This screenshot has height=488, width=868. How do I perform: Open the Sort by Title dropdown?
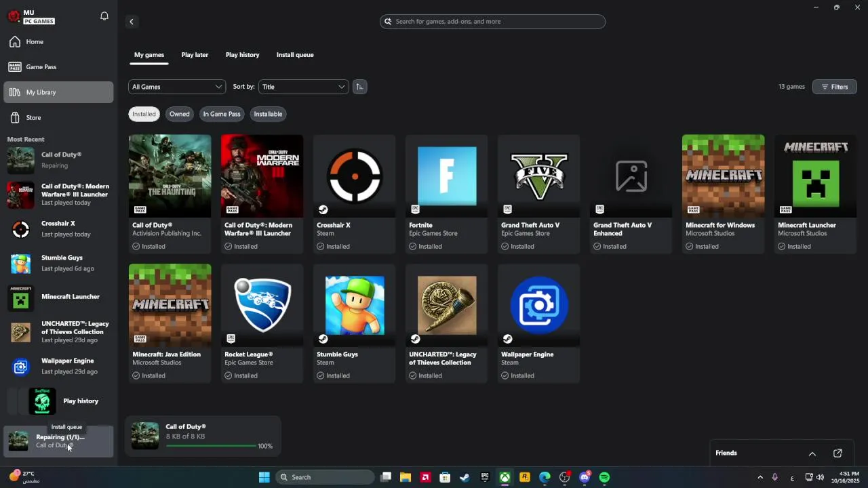click(303, 87)
